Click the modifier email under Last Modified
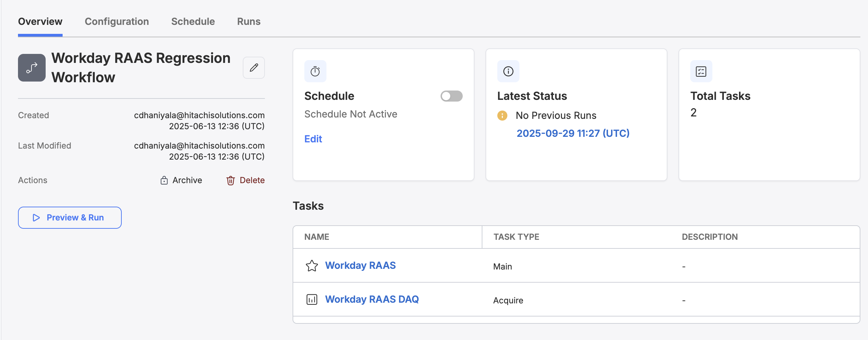The image size is (868, 340). point(199,146)
